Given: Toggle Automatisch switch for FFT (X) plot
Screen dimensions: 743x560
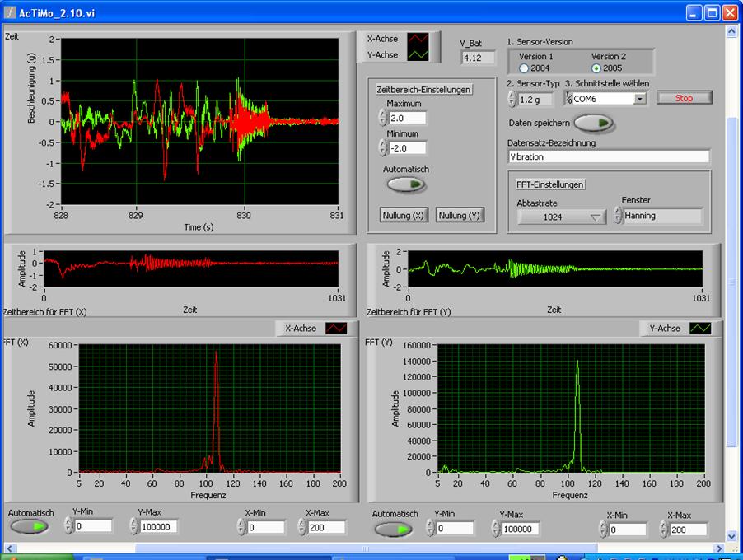Looking at the screenshot, I should [29, 527].
